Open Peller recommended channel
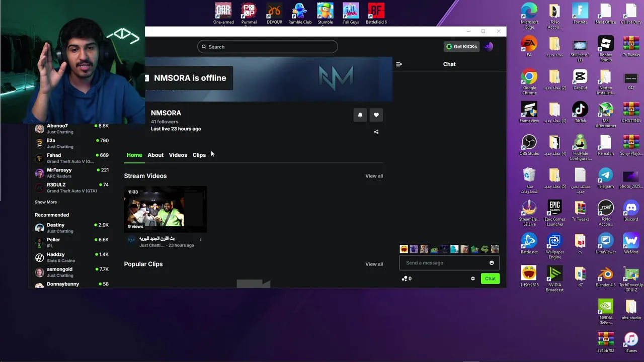This screenshot has height=362, width=644. click(x=71, y=242)
